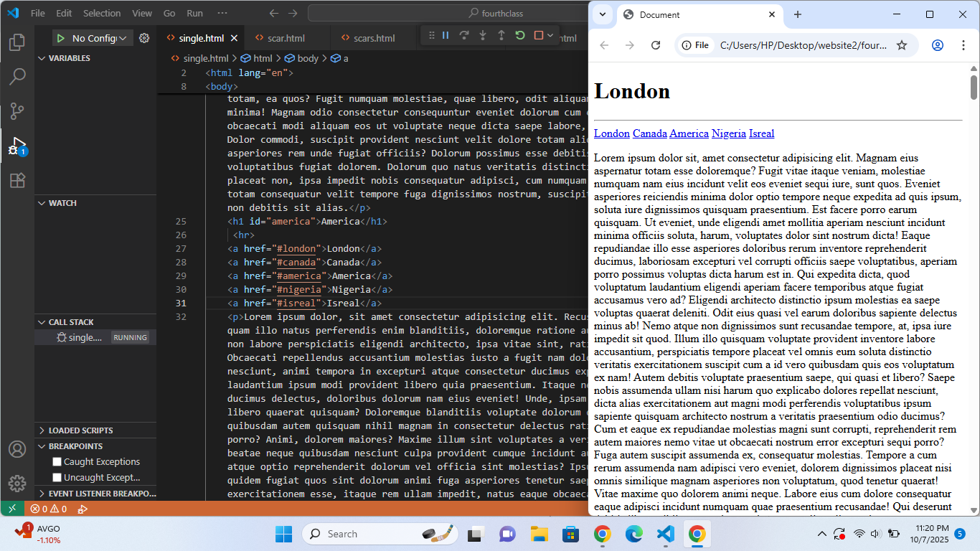Select the Run and Debug sidebar icon
This screenshot has height=551, width=980.
(17, 147)
